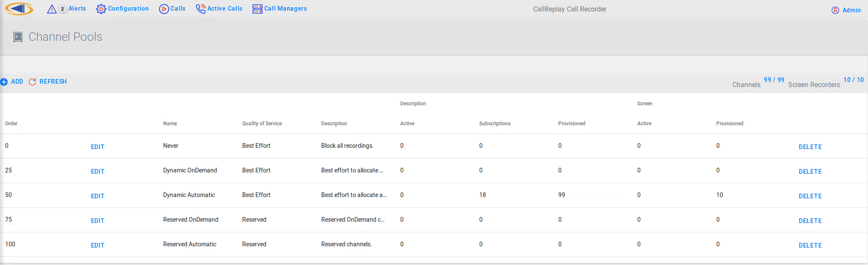The width and height of the screenshot is (868, 265).
Task: Click the Quality of Service column header
Action: click(262, 124)
